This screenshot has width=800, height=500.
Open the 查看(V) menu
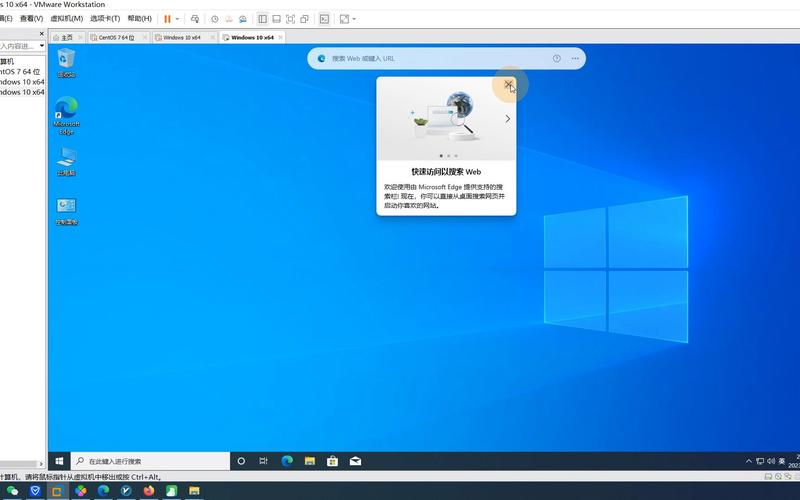click(31, 18)
